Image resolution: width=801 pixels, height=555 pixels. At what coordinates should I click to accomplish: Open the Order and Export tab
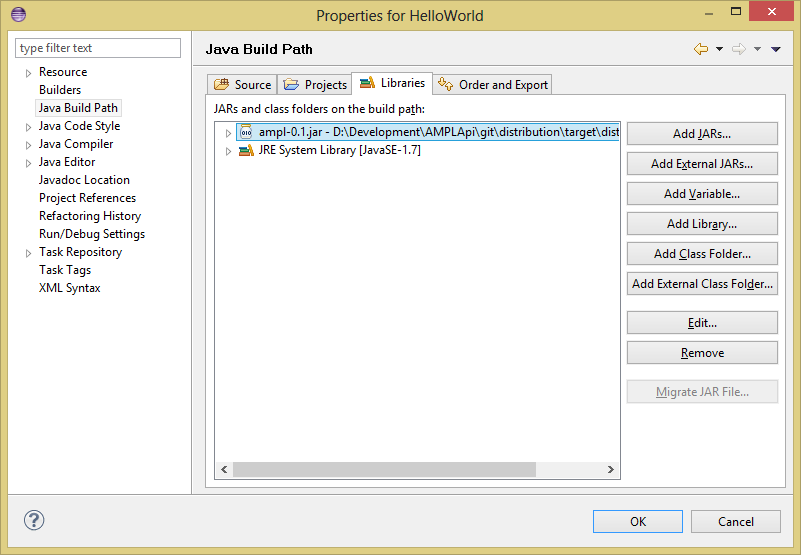492,84
